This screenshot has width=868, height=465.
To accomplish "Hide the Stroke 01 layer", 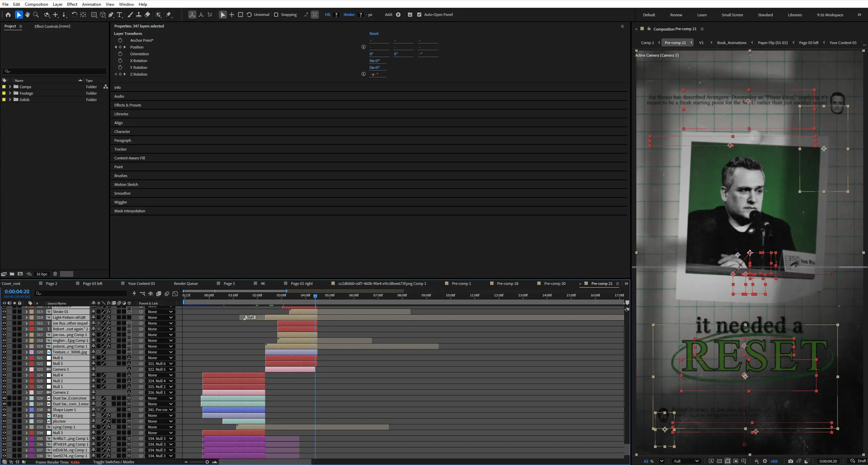I will [4, 312].
